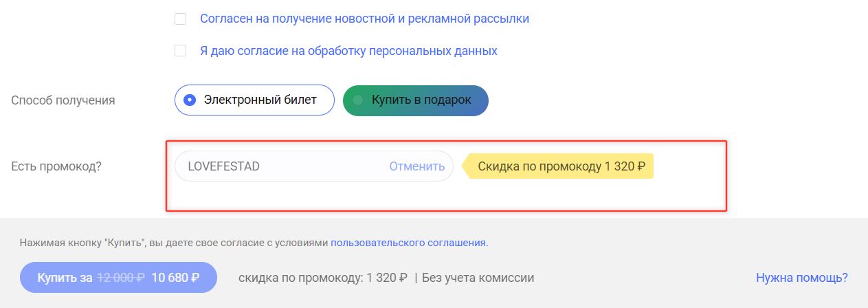Open the newsletter consent link text
The image size is (868, 308).
click(x=364, y=19)
